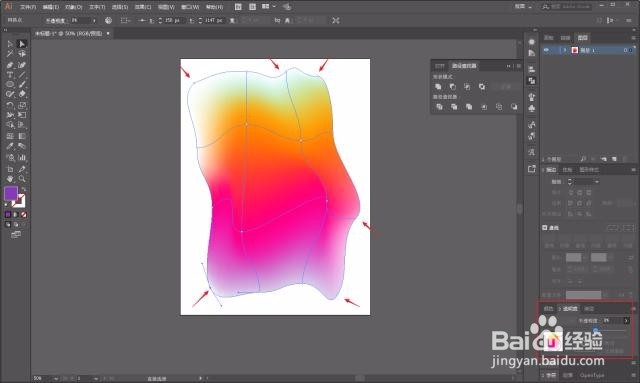Click the Minus Back pathfinder icon
640x383 pixels.
pyautogui.click(x=514, y=107)
